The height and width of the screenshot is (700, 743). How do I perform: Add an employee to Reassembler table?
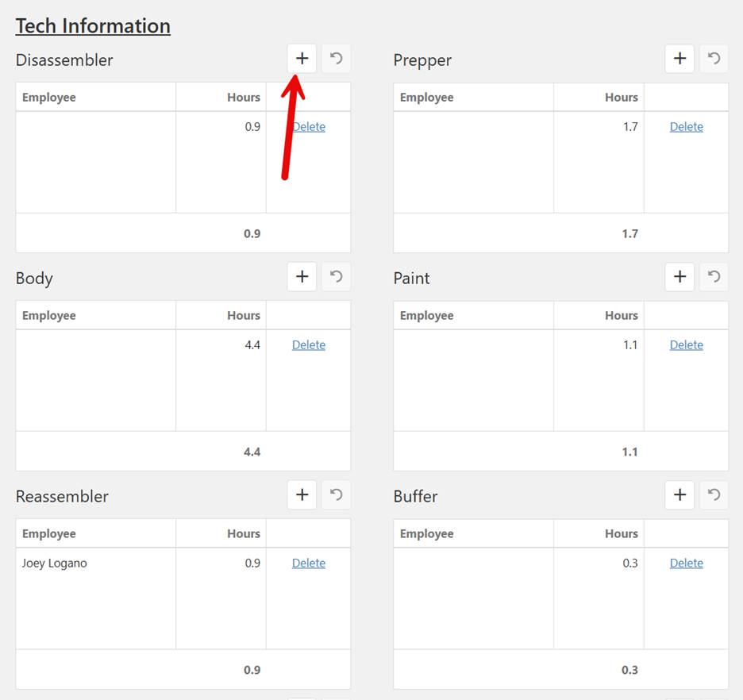(302, 495)
